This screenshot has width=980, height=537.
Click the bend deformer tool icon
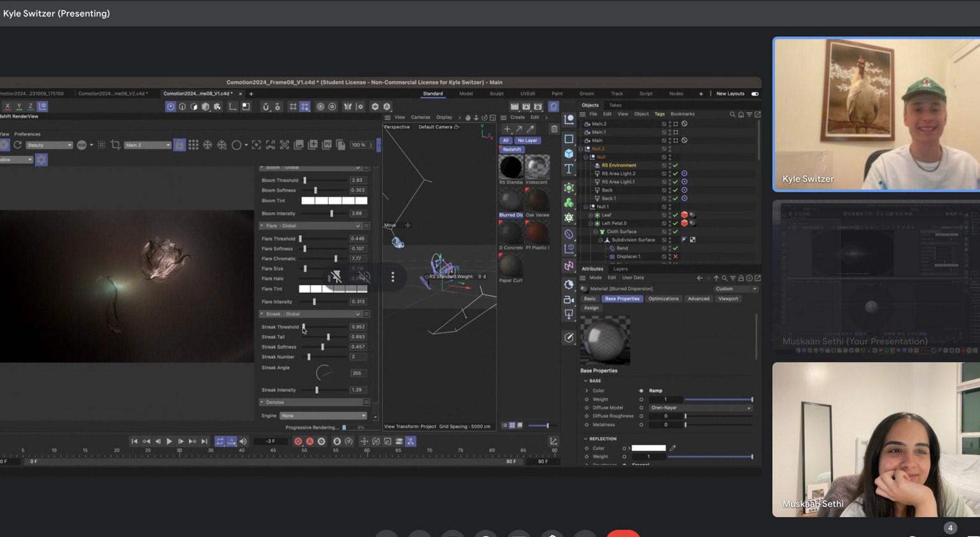point(569,234)
